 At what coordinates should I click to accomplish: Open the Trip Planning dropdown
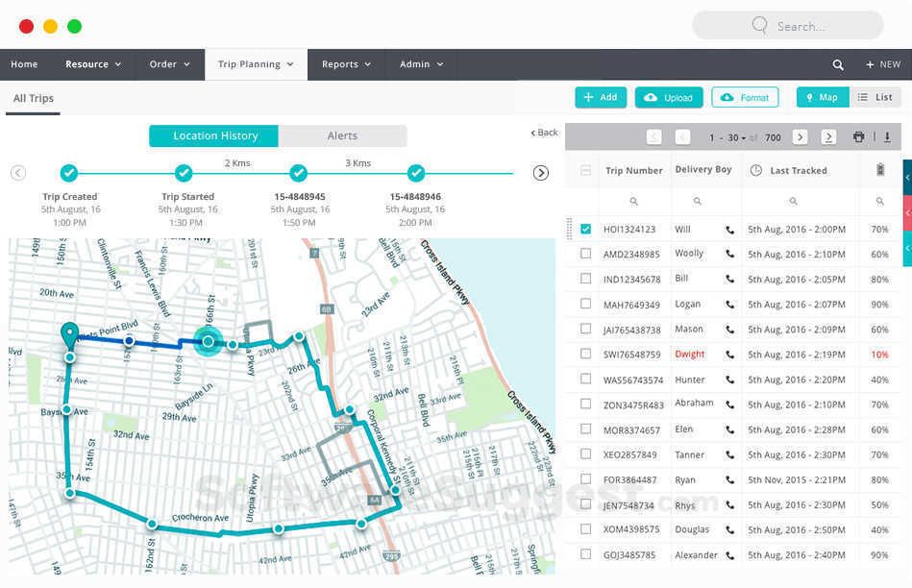click(x=256, y=64)
